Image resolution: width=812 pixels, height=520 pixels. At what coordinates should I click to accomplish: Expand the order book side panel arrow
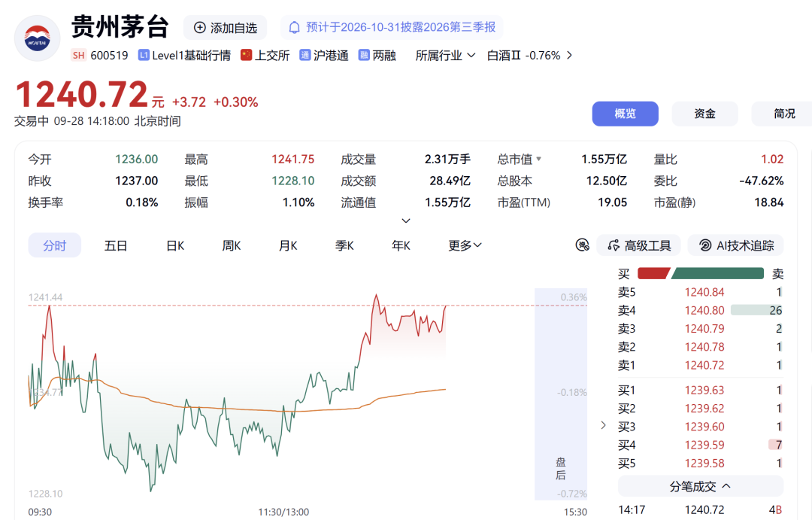coord(603,425)
